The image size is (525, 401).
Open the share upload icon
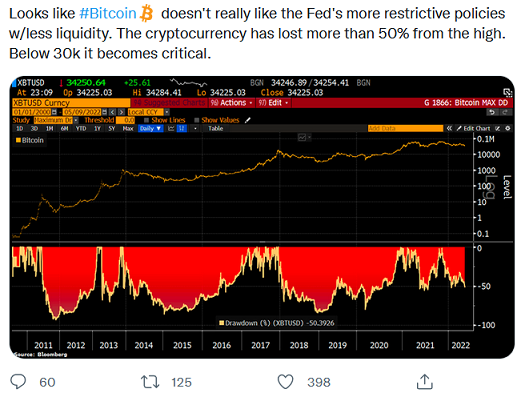[425, 382]
